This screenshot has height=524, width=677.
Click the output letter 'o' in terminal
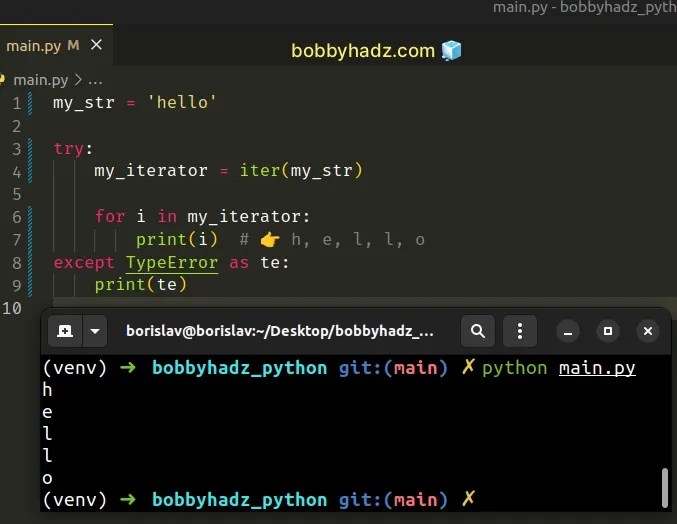(x=47, y=478)
